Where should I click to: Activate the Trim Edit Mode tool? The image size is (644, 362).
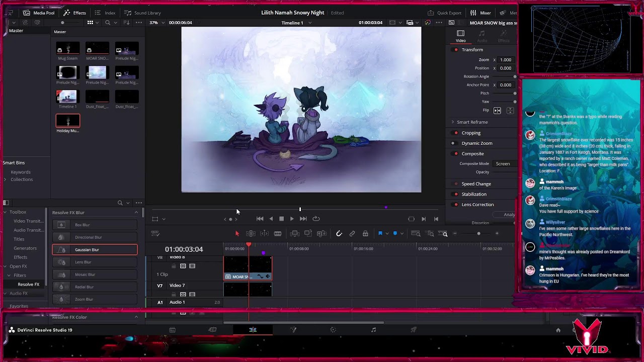(x=251, y=233)
